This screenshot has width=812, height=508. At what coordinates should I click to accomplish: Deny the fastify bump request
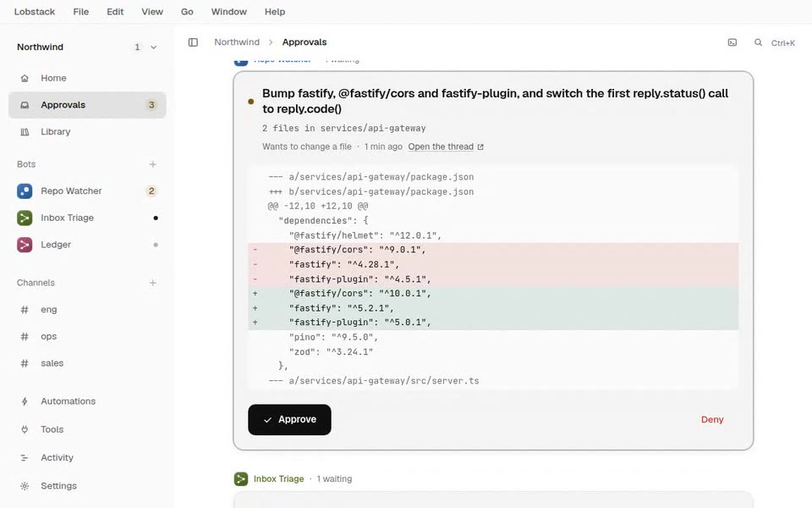(x=712, y=420)
